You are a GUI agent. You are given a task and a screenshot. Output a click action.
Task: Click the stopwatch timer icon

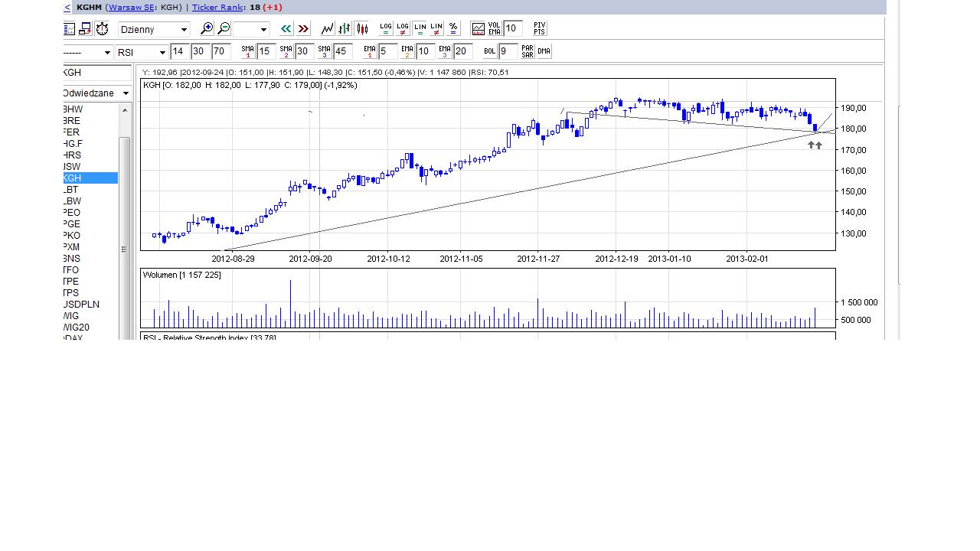pyautogui.click(x=102, y=29)
